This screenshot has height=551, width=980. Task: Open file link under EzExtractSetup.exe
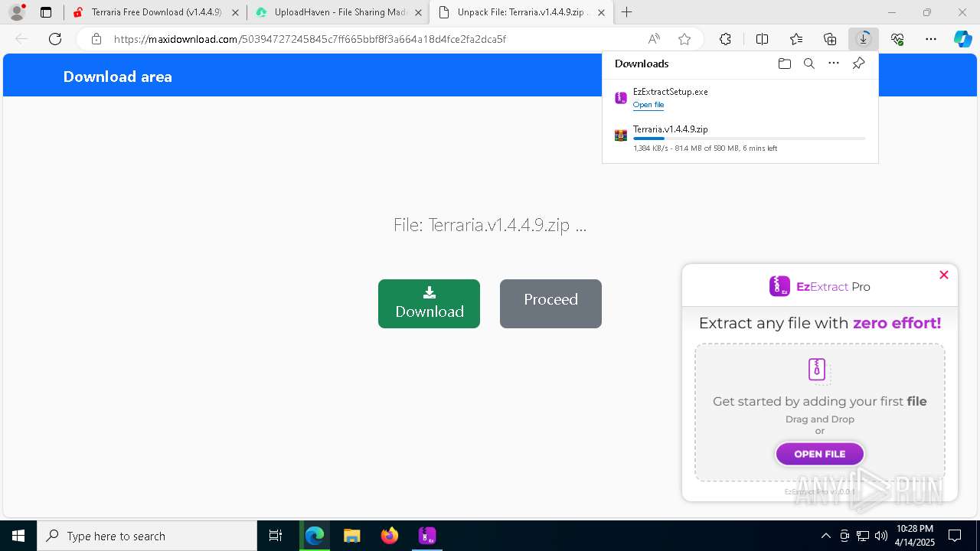point(648,105)
